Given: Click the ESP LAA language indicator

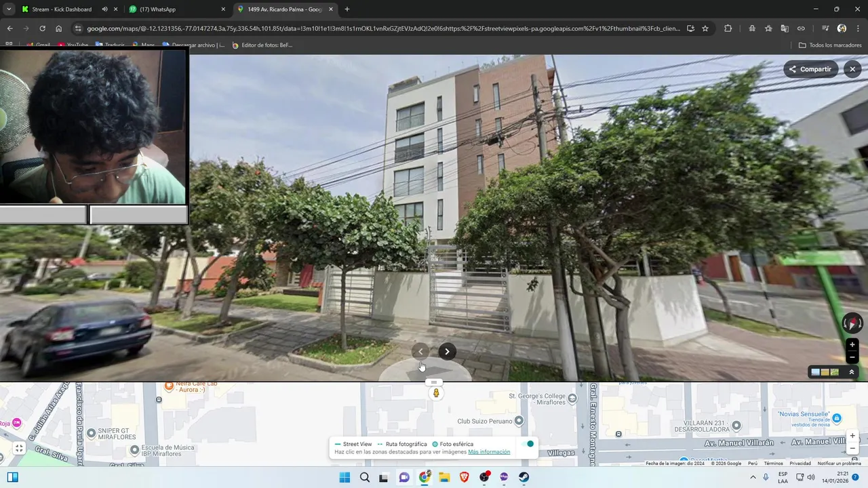Looking at the screenshot, I should (x=783, y=477).
